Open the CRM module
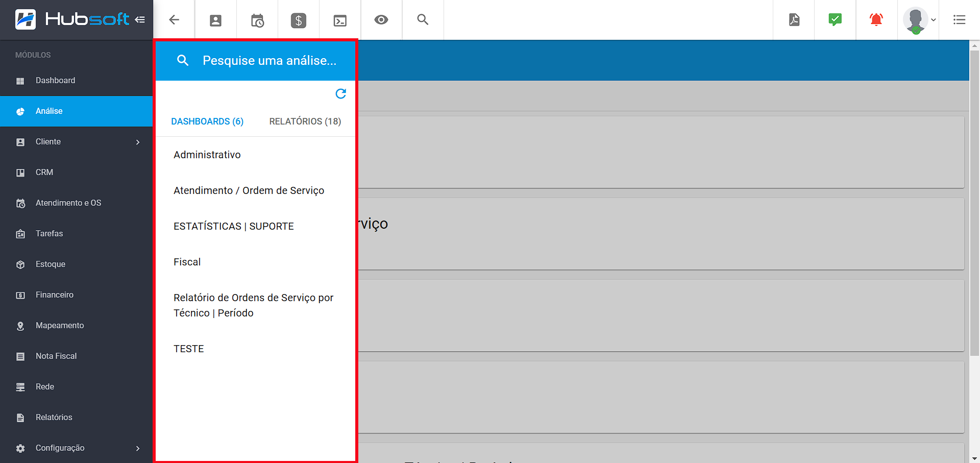 pyautogui.click(x=77, y=173)
